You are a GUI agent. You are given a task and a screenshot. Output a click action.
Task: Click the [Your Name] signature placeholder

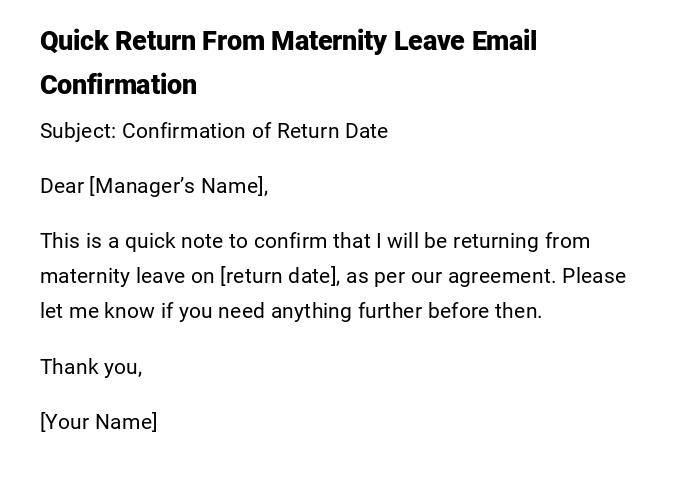pyautogui.click(x=99, y=422)
